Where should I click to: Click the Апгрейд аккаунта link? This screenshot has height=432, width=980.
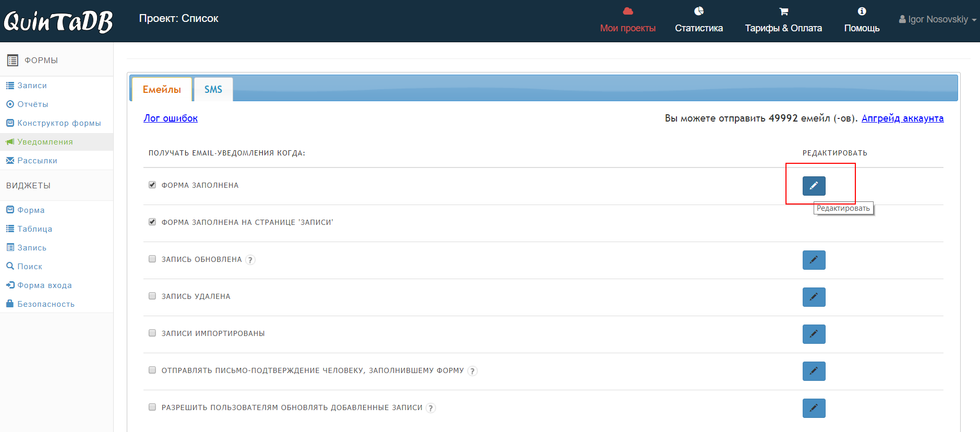coord(902,118)
